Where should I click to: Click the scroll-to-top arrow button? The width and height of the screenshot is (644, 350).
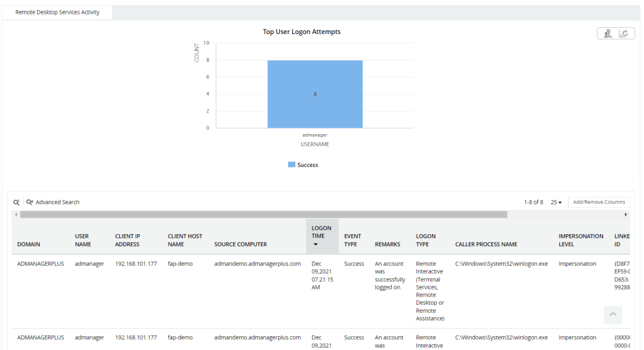point(613,315)
